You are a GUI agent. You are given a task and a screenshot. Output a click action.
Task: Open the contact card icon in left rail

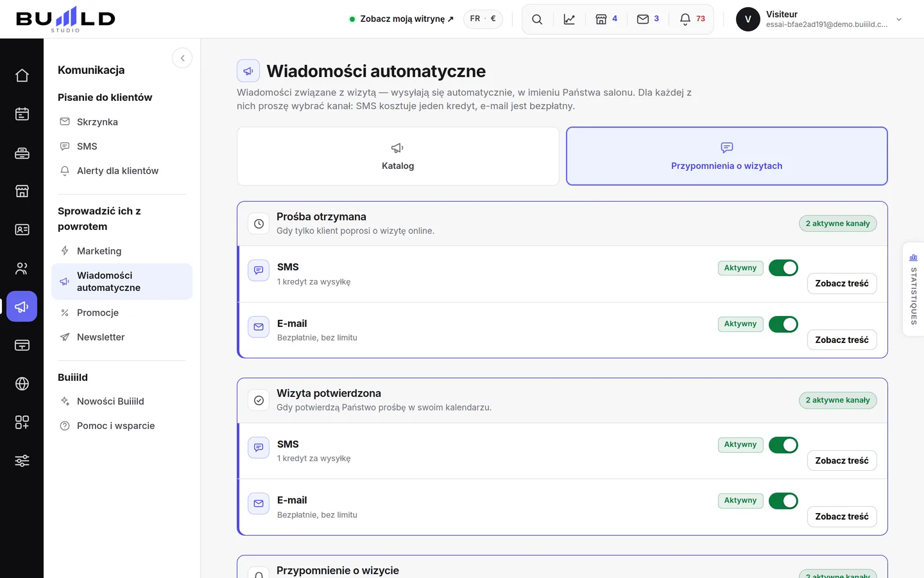(x=22, y=230)
